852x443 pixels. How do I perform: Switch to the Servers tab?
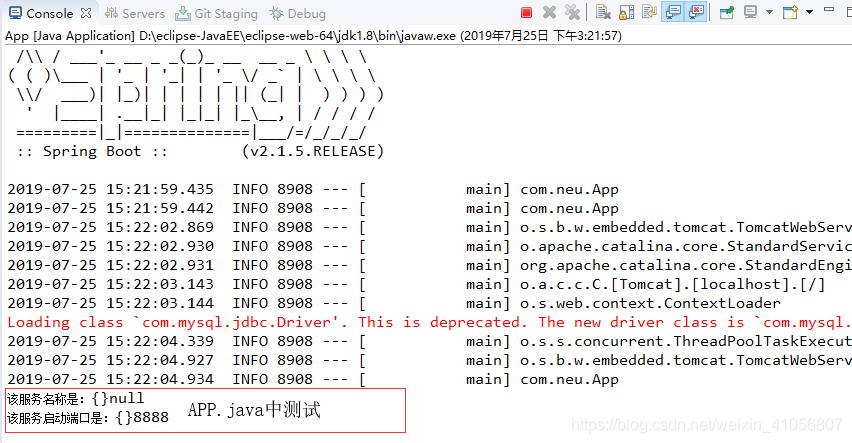point(135,14)
